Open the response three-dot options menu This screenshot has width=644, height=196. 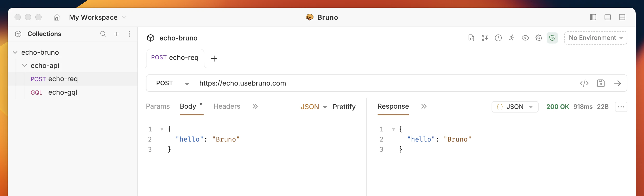pyautogui.click(x=621, y=107)
